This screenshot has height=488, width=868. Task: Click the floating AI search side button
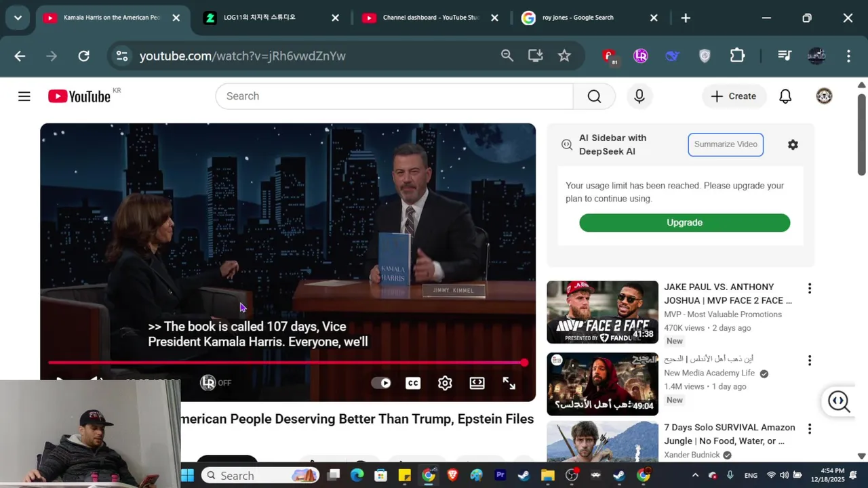(x=839, y=401)
